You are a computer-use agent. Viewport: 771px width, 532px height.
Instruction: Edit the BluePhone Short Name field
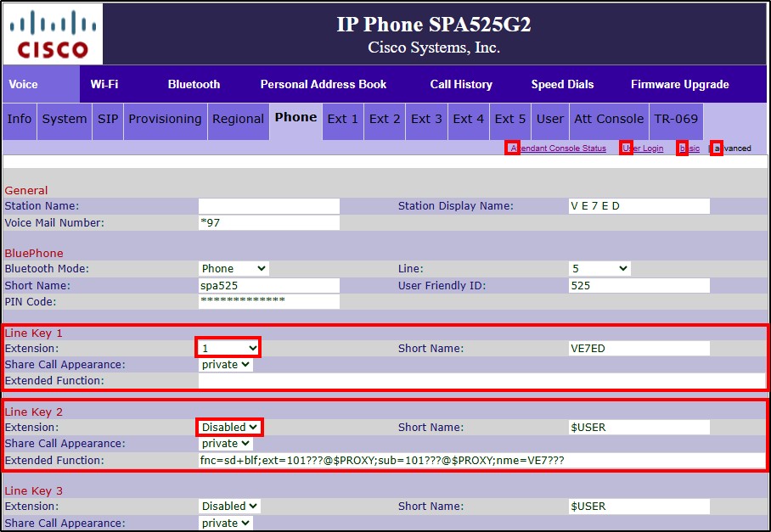click(x=269, y=285)
